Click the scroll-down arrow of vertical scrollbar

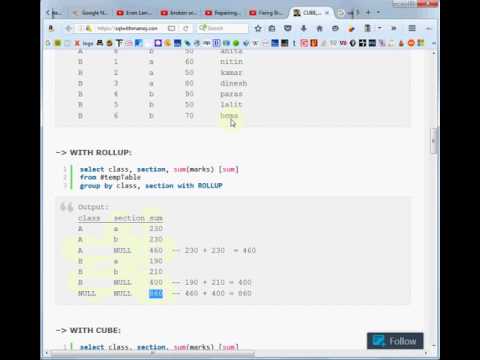(x=433, y=346)
